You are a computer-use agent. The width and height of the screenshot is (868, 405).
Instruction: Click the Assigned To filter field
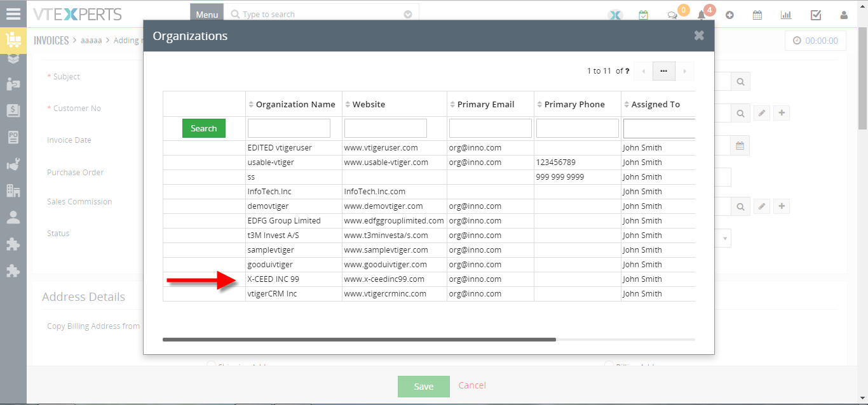pyautogui.click(x=659, y=129)
